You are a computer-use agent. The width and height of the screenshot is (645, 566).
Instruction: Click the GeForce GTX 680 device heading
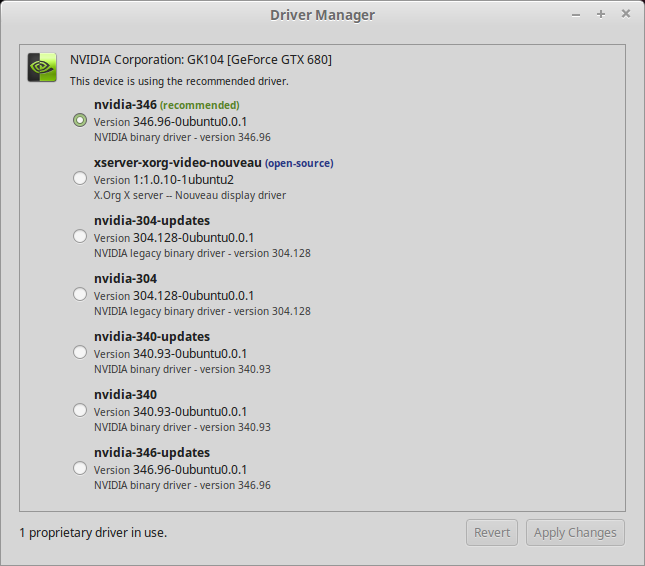click(200, 60)
